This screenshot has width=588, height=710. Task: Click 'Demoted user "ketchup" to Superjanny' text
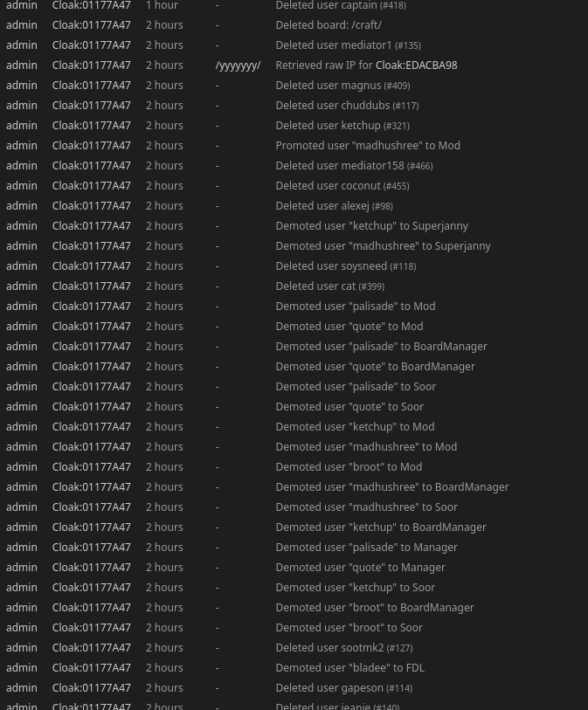click(x=372, y=226)
